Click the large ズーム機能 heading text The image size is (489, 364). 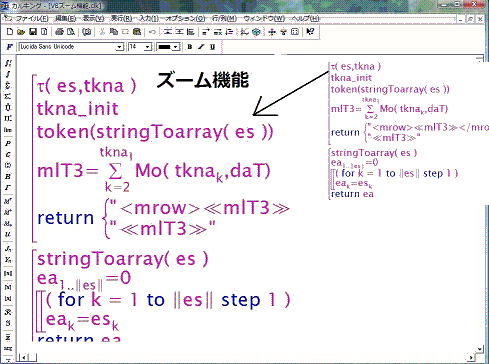[203, 80]
